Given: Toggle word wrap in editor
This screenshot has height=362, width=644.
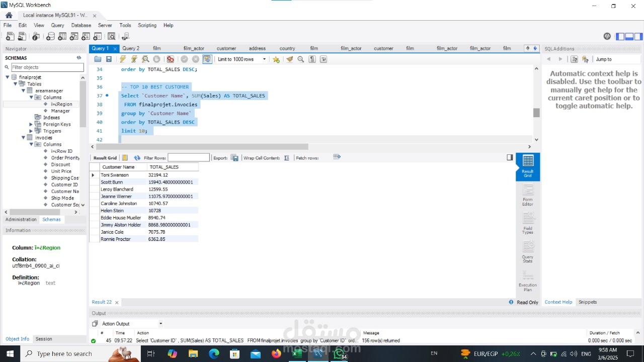Looking at the screenshot, I should click(323, 59).
